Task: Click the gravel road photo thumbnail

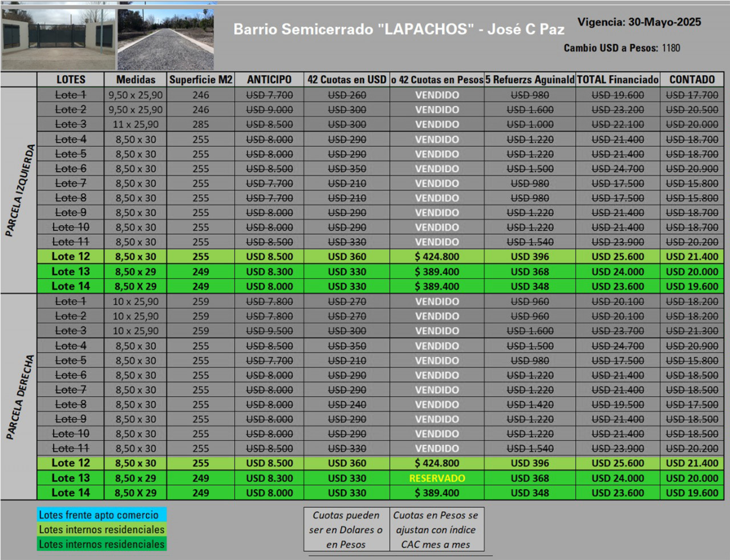Action: pyautogui.click(x=165, y=40)
